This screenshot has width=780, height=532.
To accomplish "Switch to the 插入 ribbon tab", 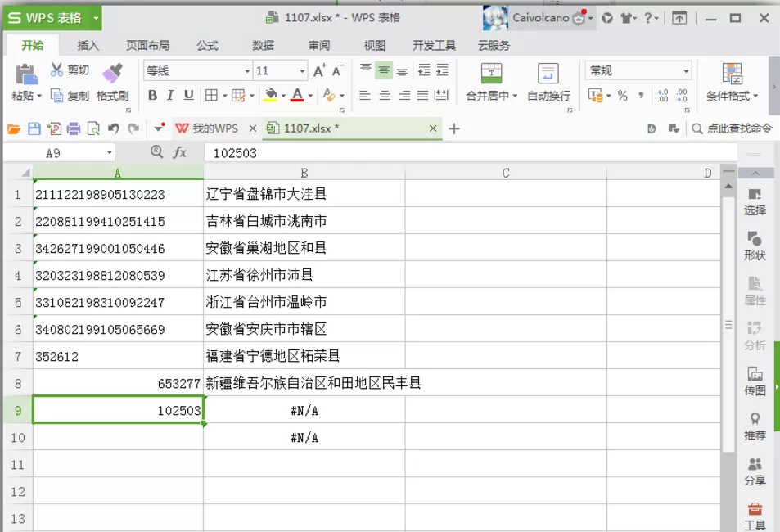I will 88,46.
